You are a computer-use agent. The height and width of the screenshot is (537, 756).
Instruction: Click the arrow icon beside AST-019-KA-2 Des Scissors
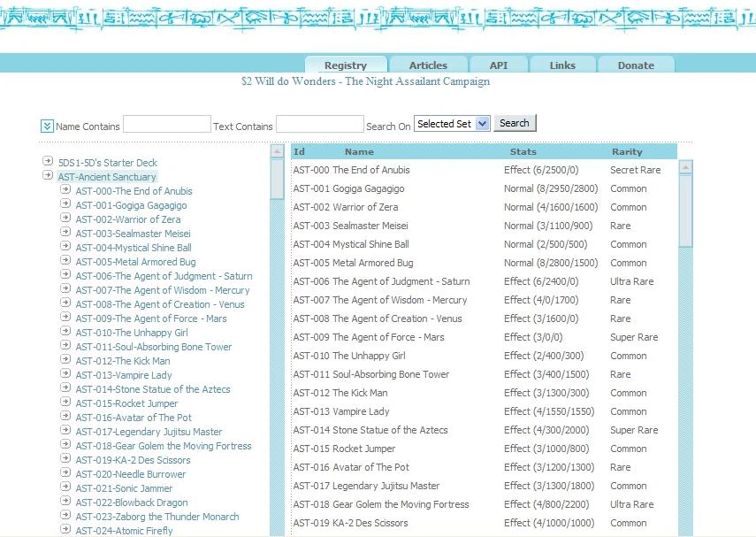click(65, 458)
